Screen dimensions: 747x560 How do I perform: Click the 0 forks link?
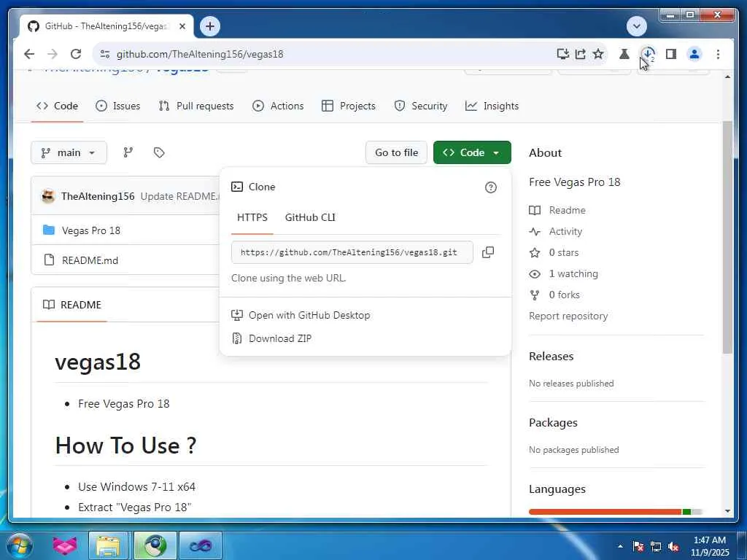[x=564, y=295]
